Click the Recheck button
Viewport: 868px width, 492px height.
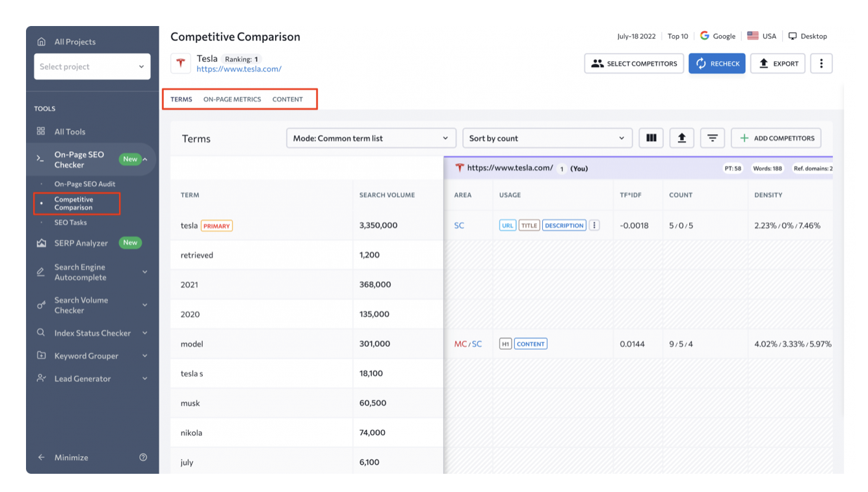(x=717, y=64)
